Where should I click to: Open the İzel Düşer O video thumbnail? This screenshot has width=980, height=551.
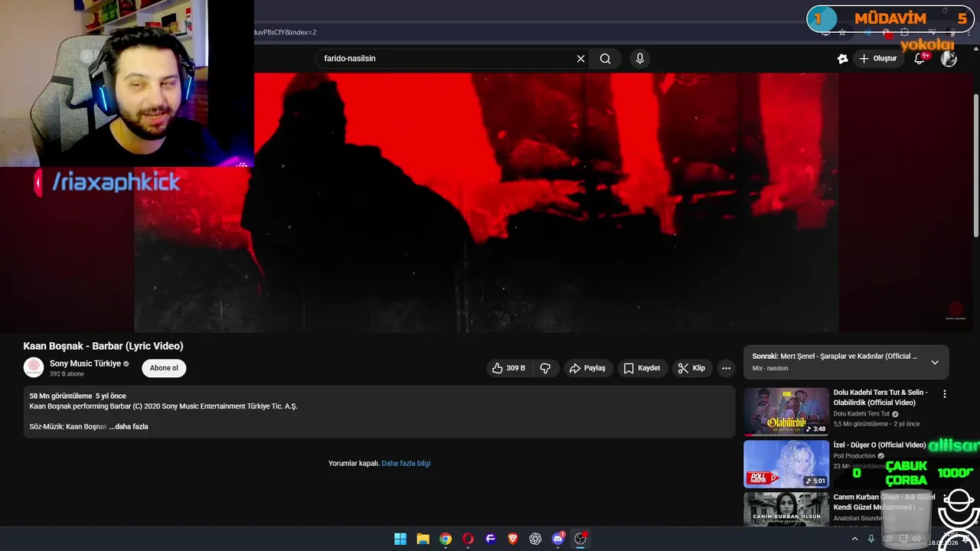(786, 464)
